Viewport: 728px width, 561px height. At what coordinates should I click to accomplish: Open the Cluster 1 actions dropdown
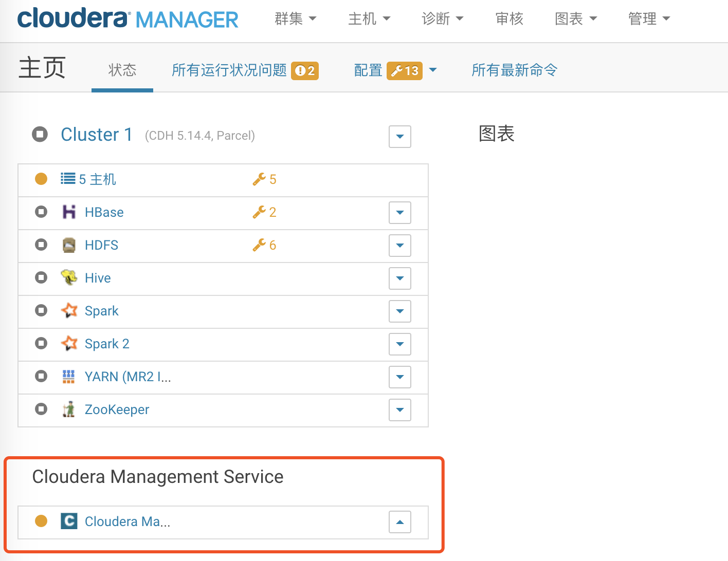coord(400,137)
